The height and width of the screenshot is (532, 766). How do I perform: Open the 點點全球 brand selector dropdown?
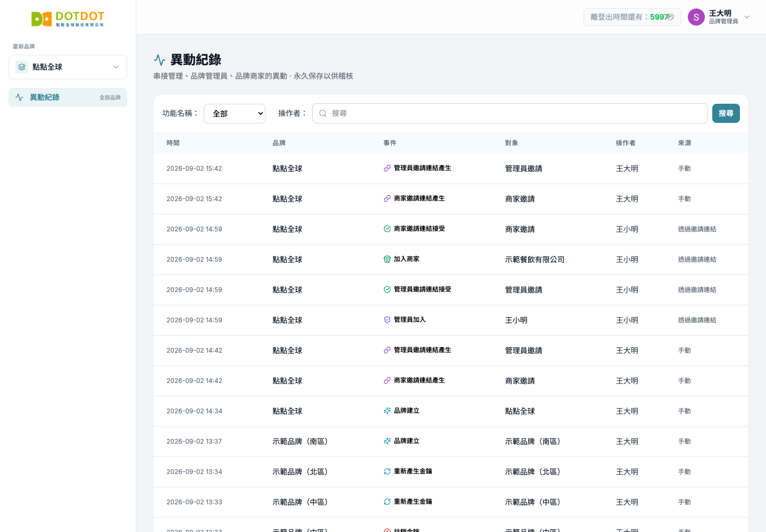[68, 67]
